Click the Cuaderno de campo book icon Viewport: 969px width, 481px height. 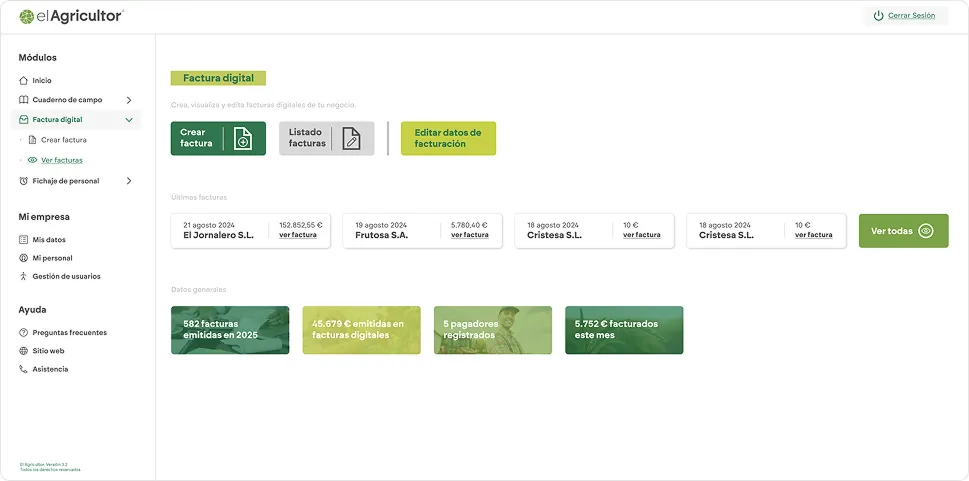point(24,100)
